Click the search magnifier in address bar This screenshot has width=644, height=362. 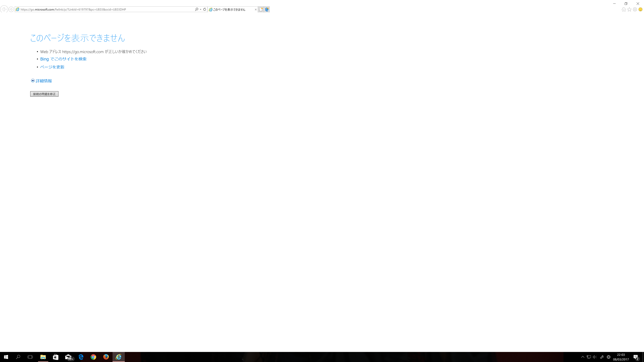(x=197, y=10)
